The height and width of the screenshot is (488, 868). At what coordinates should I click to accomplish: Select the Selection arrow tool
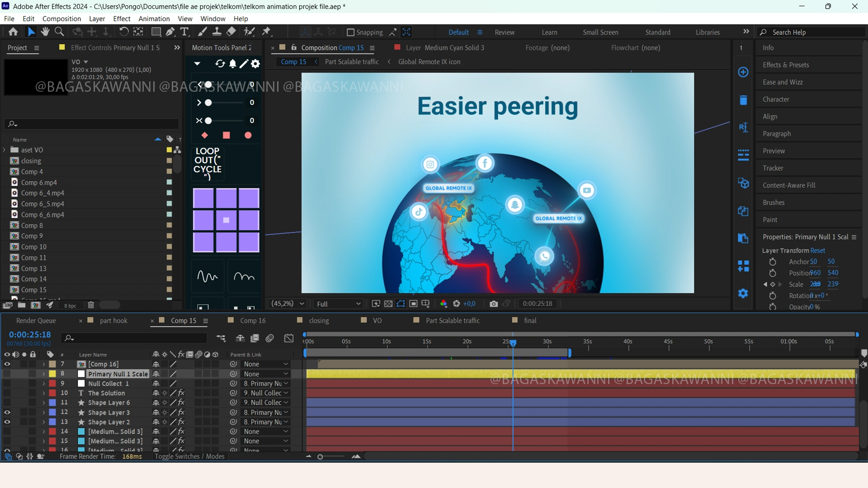(31, 32)
